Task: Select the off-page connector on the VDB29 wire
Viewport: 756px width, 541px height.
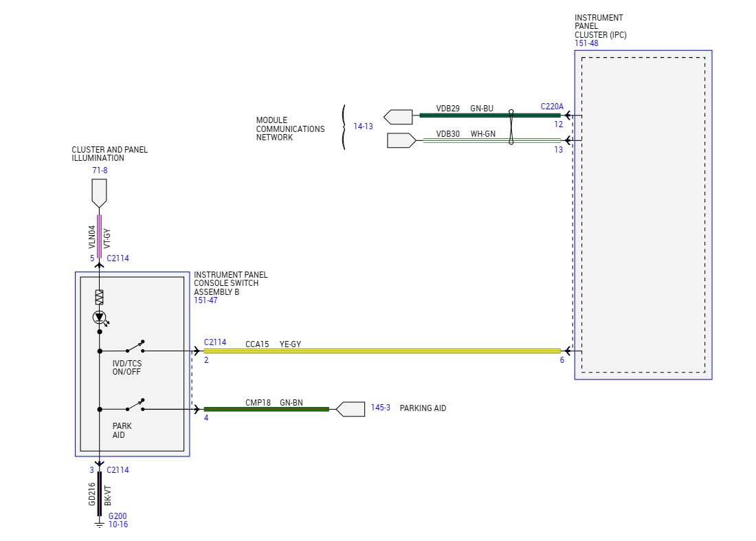Action: (x=398, y=116)
